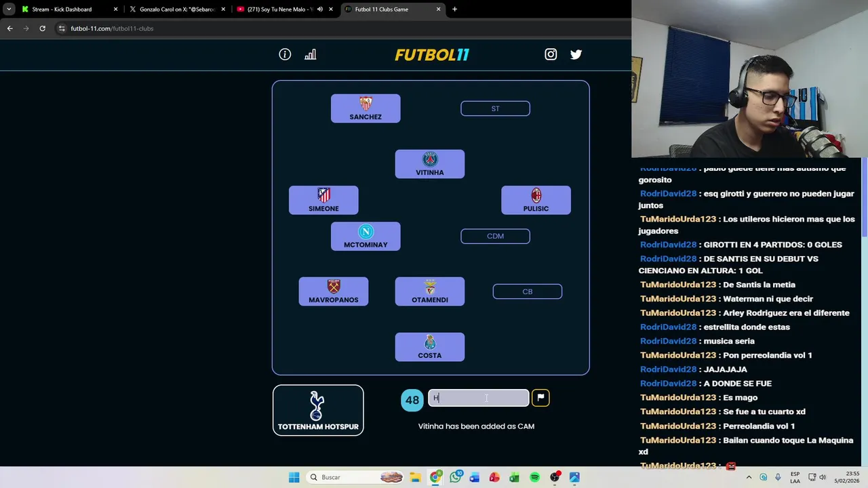Visit Futbol11 Instagram page icon
The height and width of the screenshot is (488, 868).
tap(551, 54)
